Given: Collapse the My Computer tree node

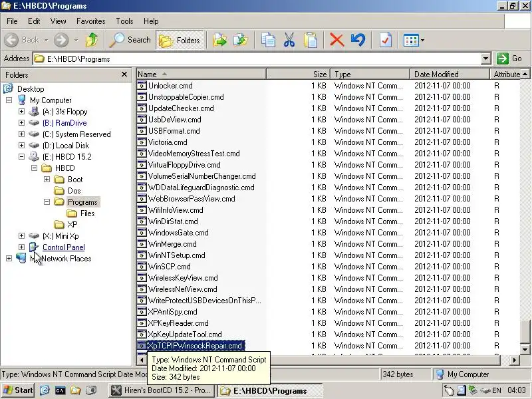Looking at the screenshot, I should (9, 100).
